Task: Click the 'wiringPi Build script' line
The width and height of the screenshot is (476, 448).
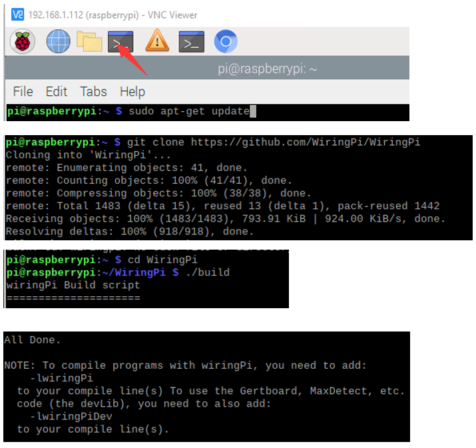Action: (73, 285)
